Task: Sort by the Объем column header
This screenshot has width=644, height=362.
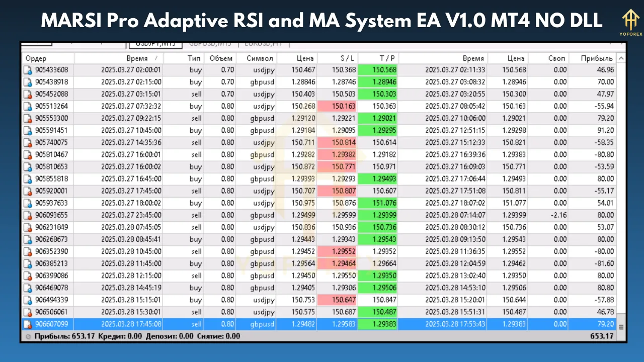Action: pos(221,58)
